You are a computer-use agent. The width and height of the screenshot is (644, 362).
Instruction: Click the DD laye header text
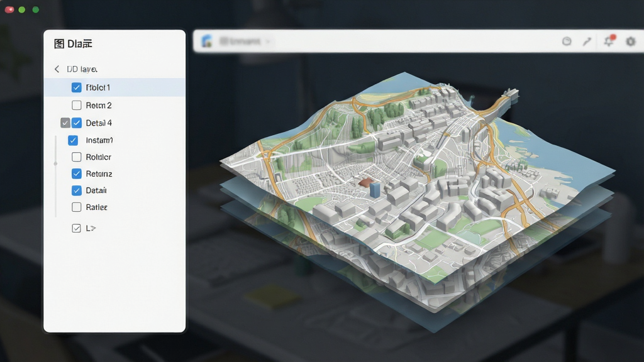coord(82,69)
